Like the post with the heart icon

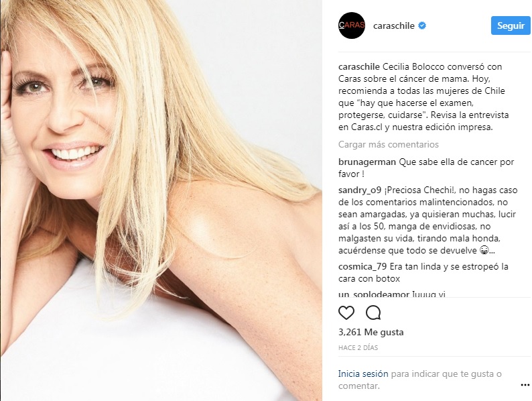click(x=346, y=312)
